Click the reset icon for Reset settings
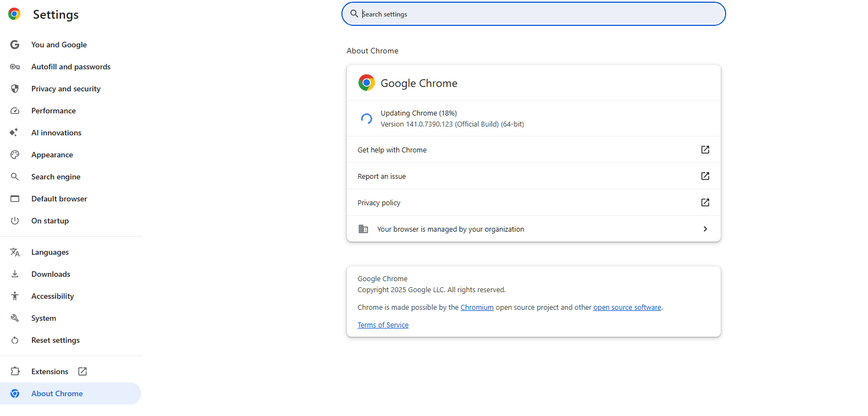This screenshot has width=868, height=416. 15,340
